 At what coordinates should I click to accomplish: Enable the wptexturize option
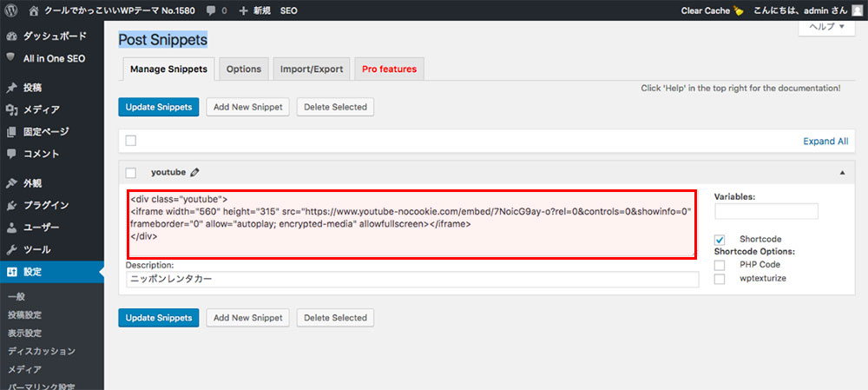720,279
